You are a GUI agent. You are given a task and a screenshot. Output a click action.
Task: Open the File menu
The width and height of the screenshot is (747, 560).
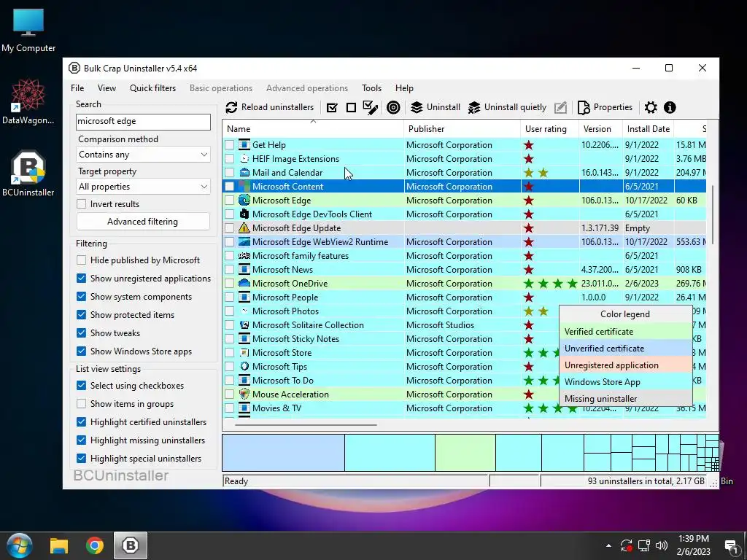click(77, 88)
